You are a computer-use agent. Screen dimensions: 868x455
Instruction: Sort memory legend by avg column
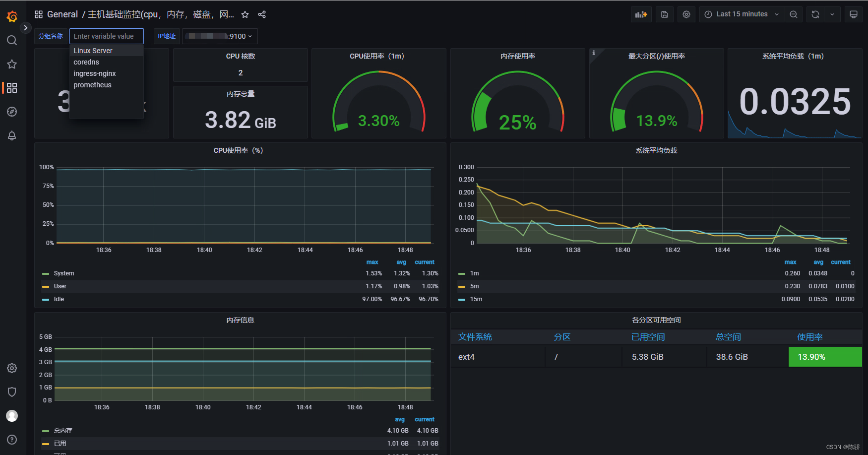pyautogui.click(x=400, y=419)
